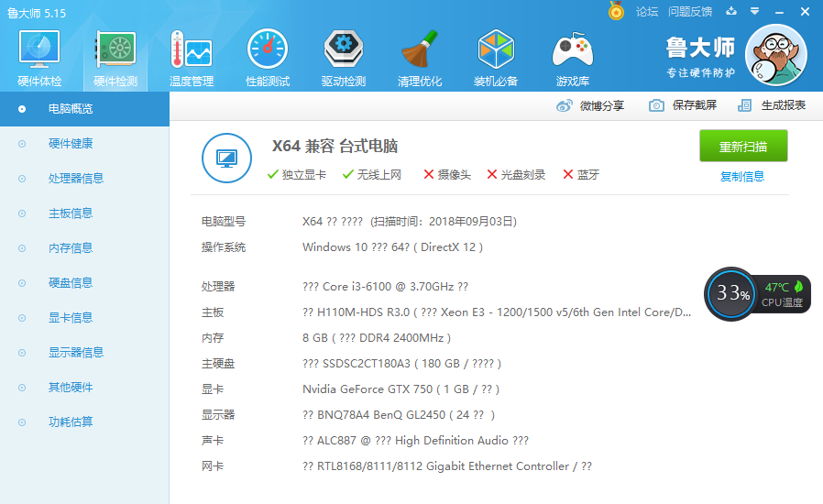The width and height of the screenshot is (823, 504).
Task: Click the Core i3-6100 processor text
Action: pos(385,287)
